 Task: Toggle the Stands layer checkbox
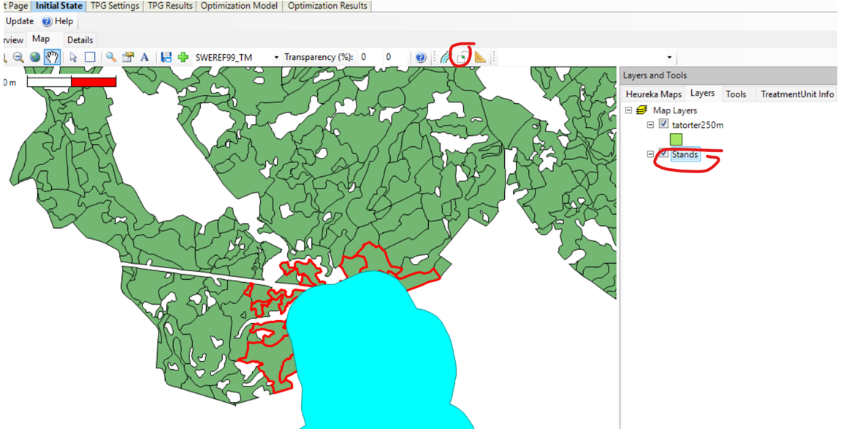[663, 154]
